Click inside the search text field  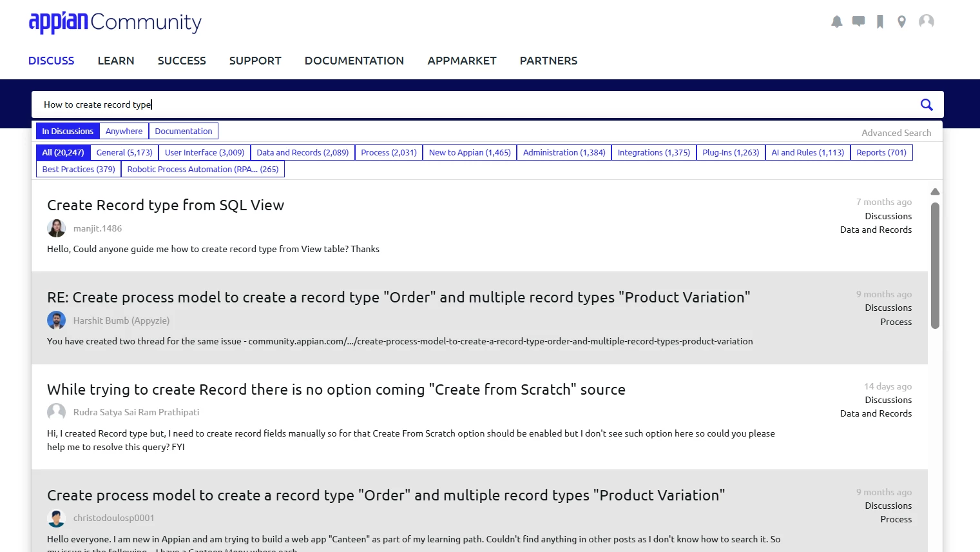coord(477,104)
